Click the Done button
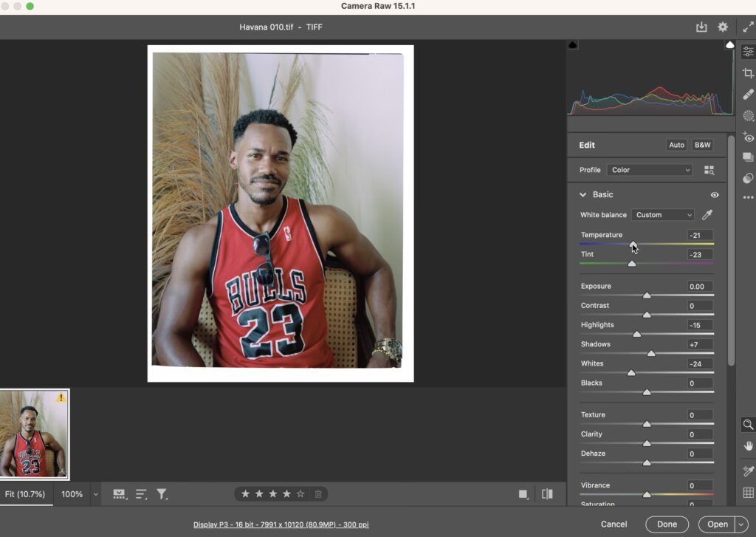This screenshot has height=537, width=756. coord(667,524)
